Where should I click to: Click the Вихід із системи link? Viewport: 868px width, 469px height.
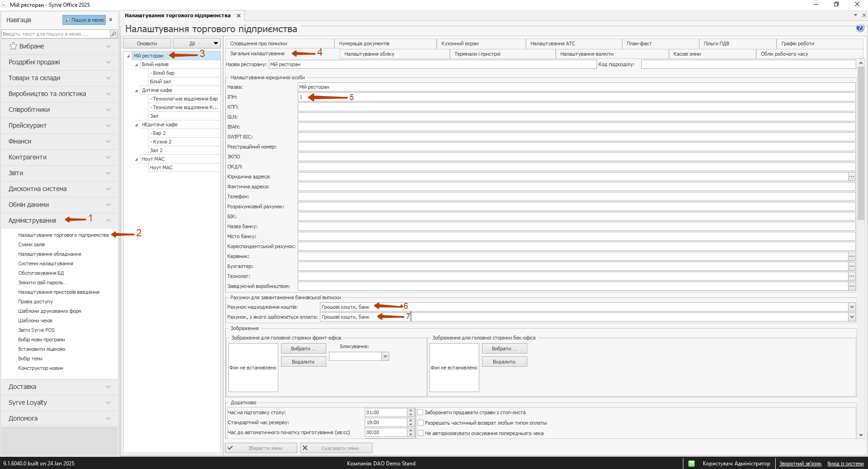click(x=845, y=464)
